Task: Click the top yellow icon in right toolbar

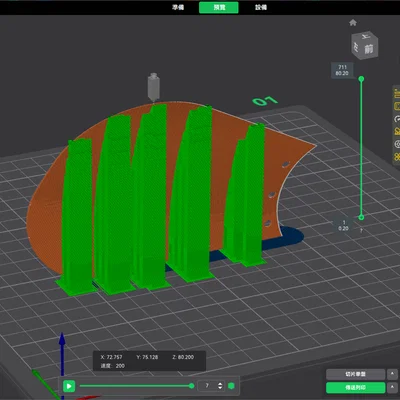Action: pos(397,93)
